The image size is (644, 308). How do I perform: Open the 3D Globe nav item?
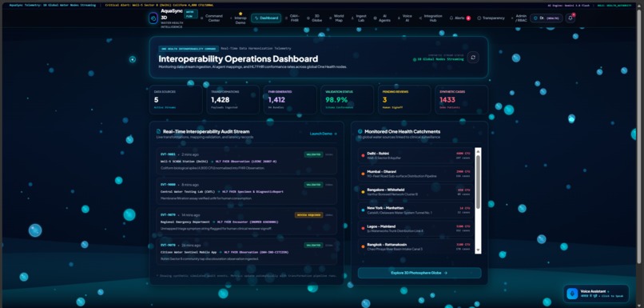315,18
